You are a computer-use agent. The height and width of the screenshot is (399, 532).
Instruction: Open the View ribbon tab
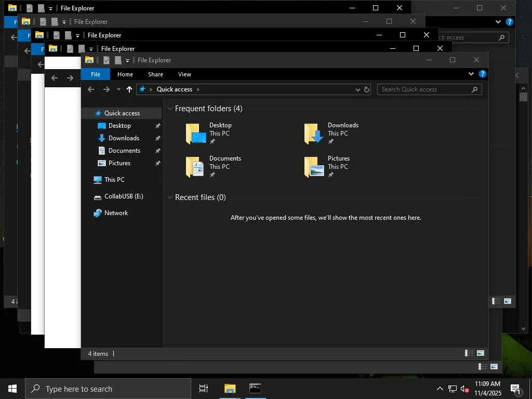[x=184, y=74]
